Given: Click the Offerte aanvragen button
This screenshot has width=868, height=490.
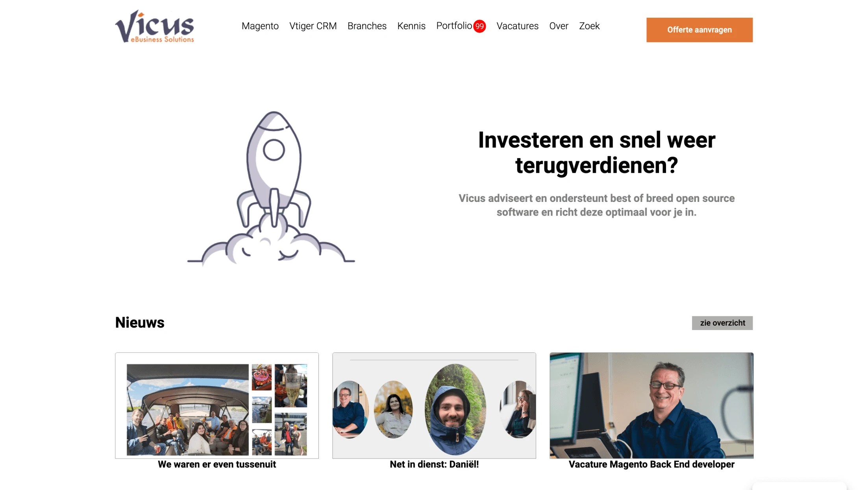Looking at the screenshot, I should coord(699,30).
